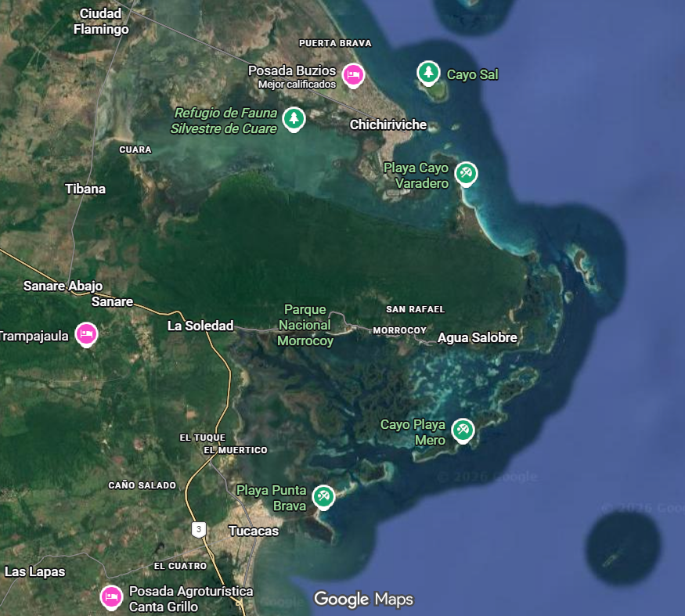Click the Las Lapas label

click(x=35, y=571)
